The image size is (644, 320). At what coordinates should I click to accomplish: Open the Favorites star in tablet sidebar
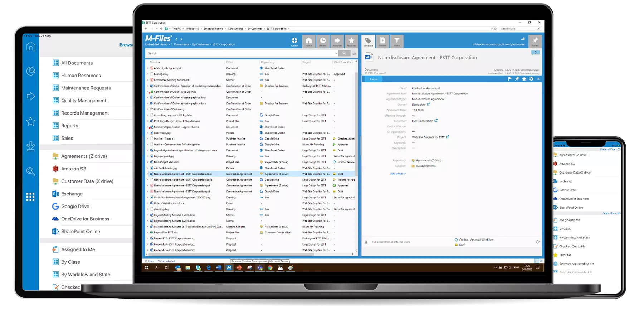click(x=31, y=122)
